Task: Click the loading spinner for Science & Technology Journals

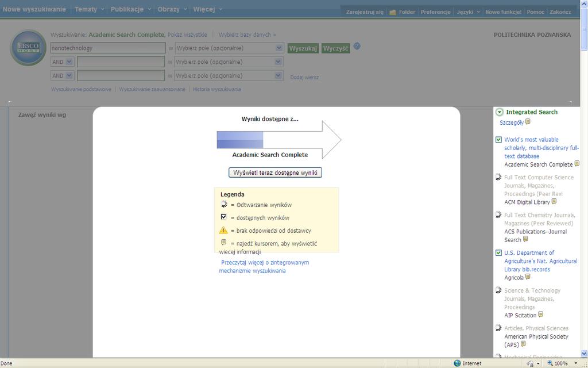Action: coord(498,290)
